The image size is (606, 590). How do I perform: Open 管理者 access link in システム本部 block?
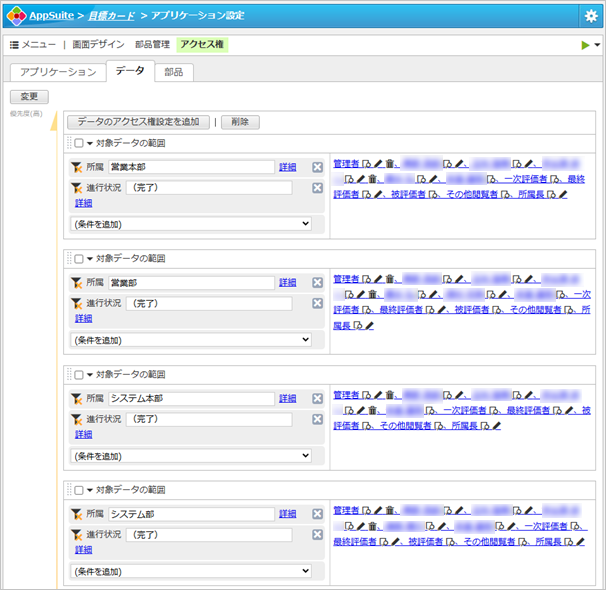click(x=347, y=395)
